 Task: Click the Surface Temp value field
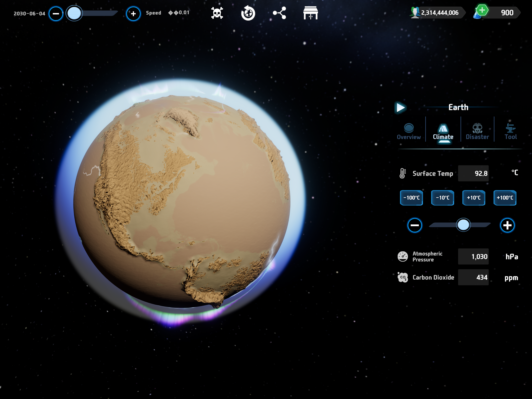coord(473,173)
